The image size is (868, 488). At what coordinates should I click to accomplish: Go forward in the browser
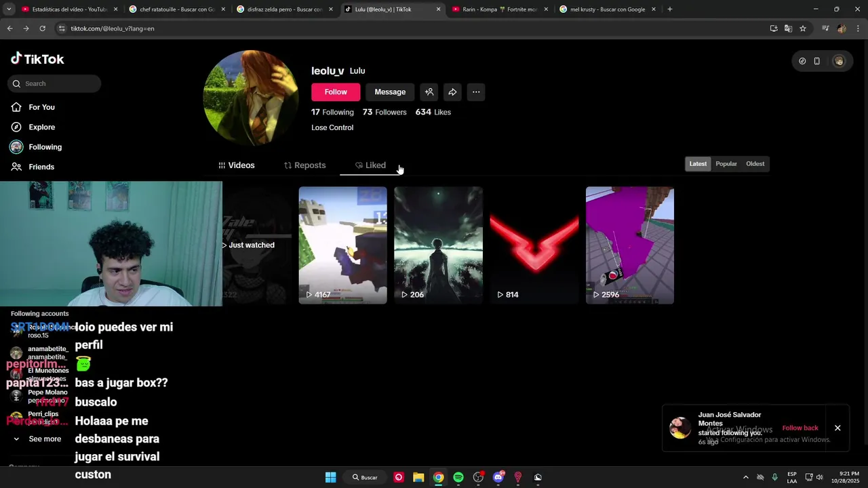pos(26,28)
